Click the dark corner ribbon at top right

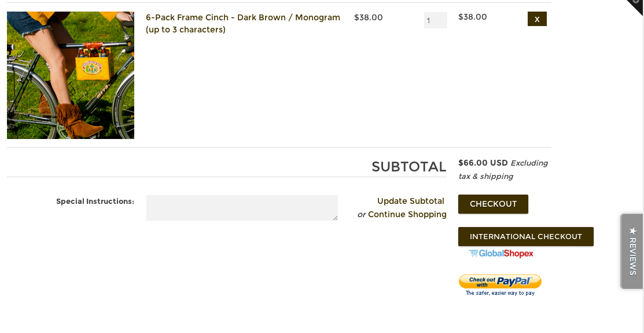click(636, 6)
